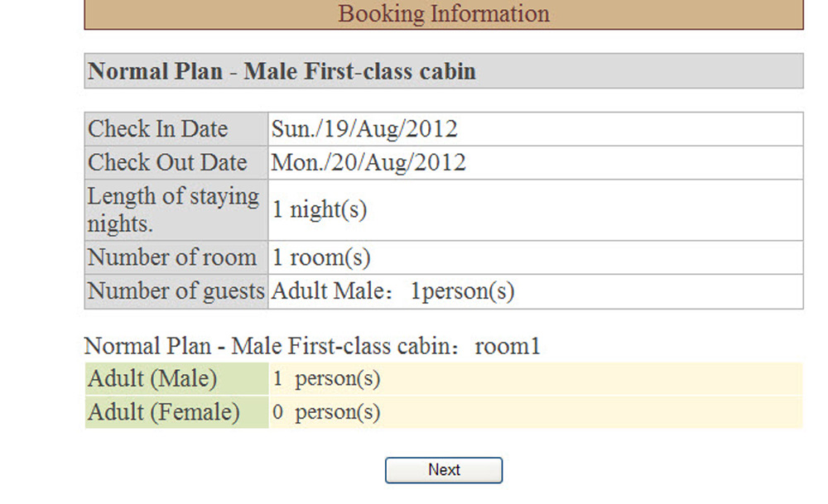Click the Adult (Female) green label cell
Viewport: 828px width, 504px height.
click(x=176, y=411)
